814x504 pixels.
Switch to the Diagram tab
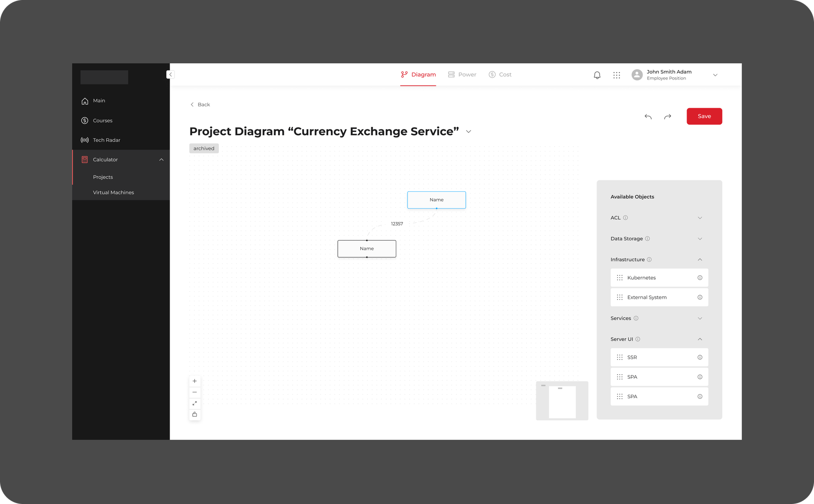[x=418, y=75]
